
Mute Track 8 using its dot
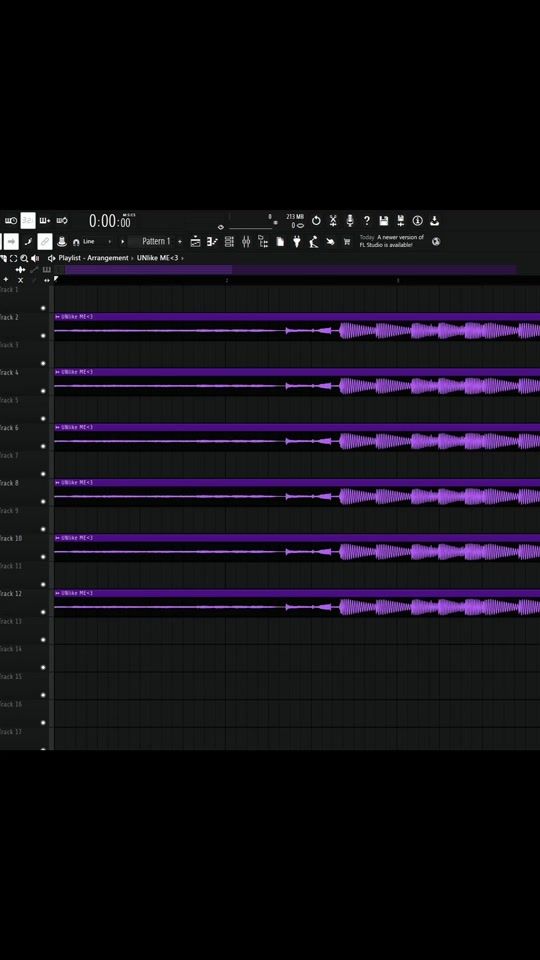click(43, 501)
